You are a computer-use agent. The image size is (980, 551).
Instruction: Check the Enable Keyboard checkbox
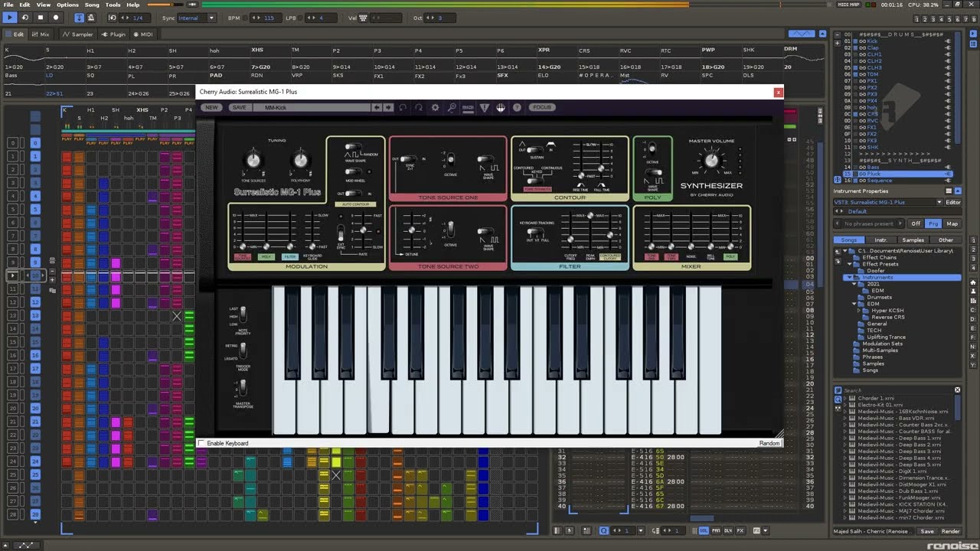tap(201, 443)
